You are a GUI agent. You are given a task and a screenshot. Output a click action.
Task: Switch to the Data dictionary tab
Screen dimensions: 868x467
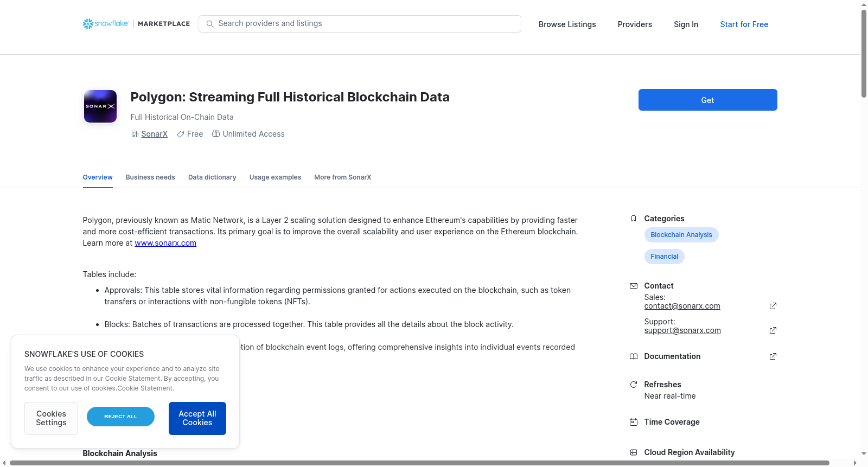click(212, 177)
